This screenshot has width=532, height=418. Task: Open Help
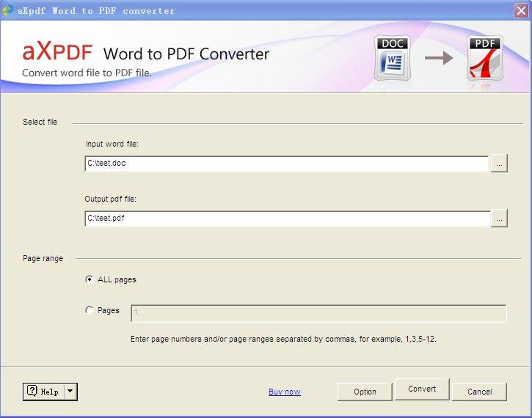[43, 392]
